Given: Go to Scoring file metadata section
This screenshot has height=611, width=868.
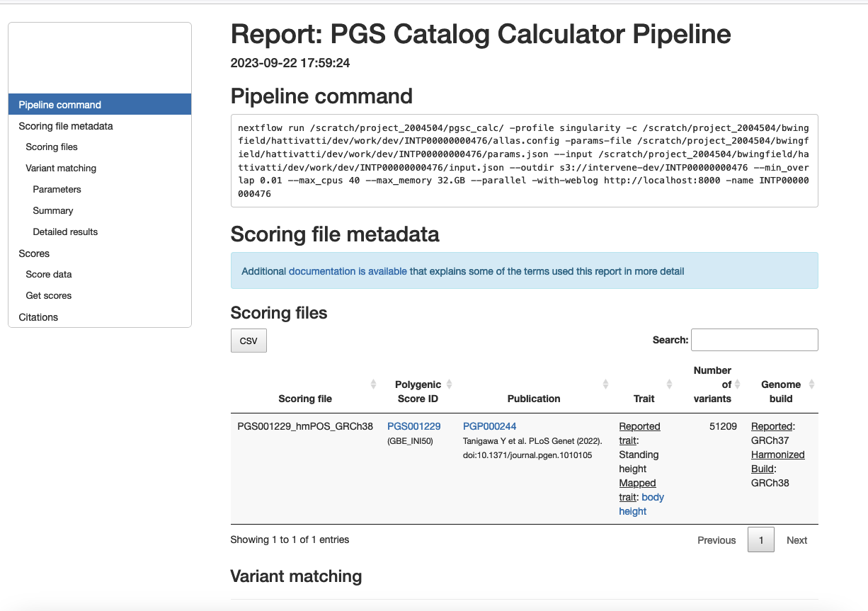Looking at the screenshot, I should 66,126.
